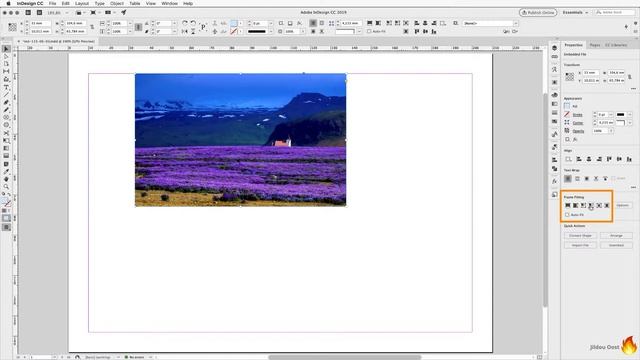640x360 pixels.
Task: Toggle constrain scaling proportions in Control bar
Action: click(138, 27)
